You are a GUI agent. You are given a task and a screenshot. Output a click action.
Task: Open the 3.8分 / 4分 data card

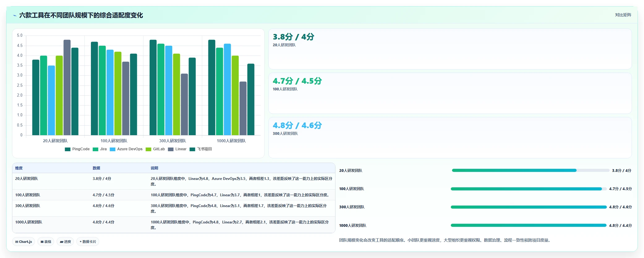pos(450,49)
